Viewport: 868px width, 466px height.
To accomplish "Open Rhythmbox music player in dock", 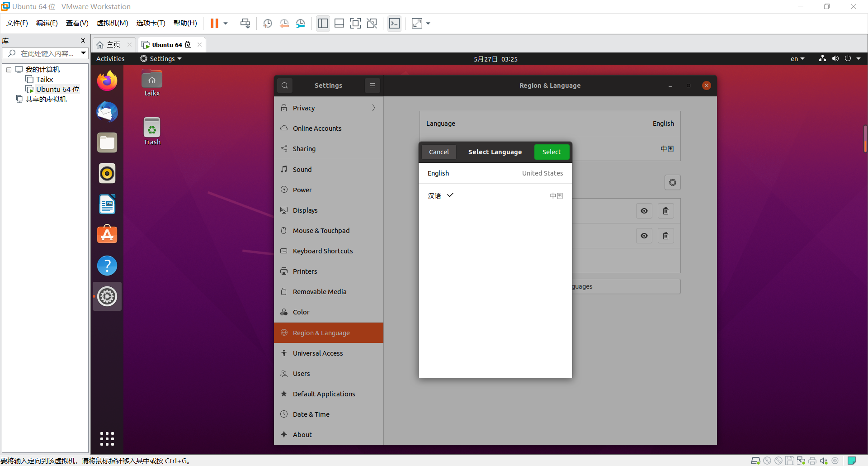I will pyautogui.click(x=107, y=173).
